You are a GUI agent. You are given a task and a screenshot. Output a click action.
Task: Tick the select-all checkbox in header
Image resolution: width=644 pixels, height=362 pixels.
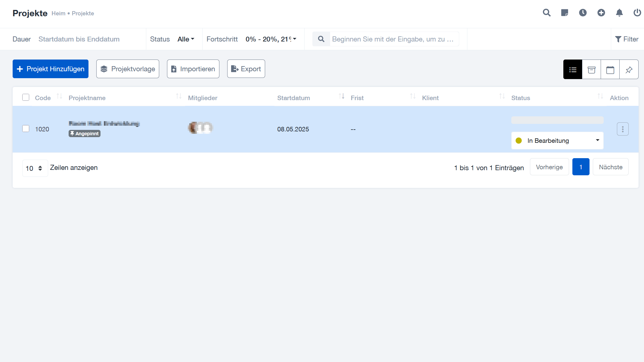(26, 97)
